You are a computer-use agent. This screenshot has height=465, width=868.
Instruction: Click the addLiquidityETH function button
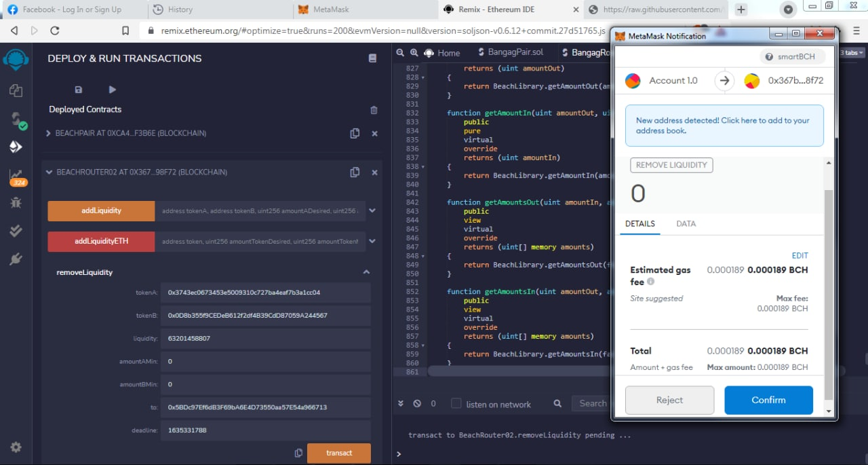(101, 241)
